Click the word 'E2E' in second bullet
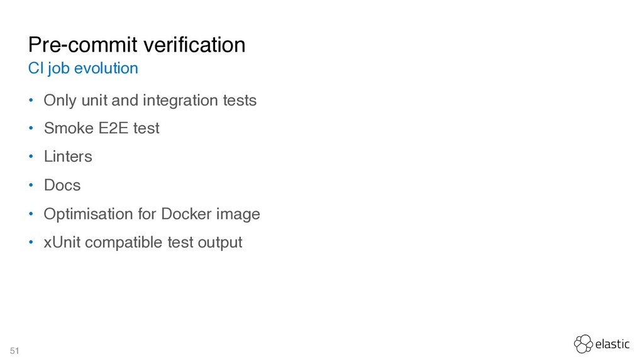This screenshot has width=644, height=362. coord(114,128)
